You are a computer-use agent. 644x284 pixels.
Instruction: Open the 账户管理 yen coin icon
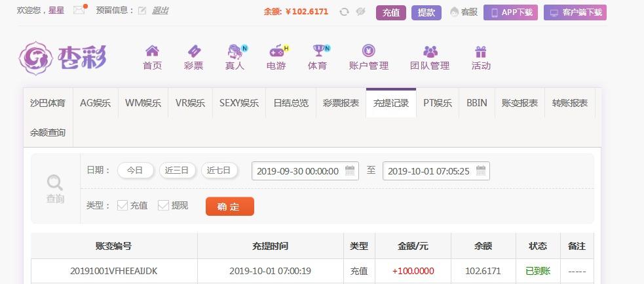point(368,51)
